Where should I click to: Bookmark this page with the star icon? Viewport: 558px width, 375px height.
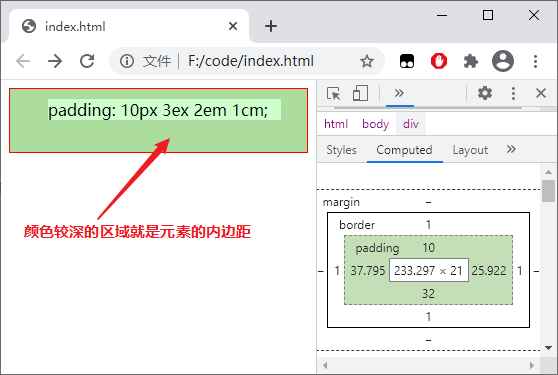[367, 61]
